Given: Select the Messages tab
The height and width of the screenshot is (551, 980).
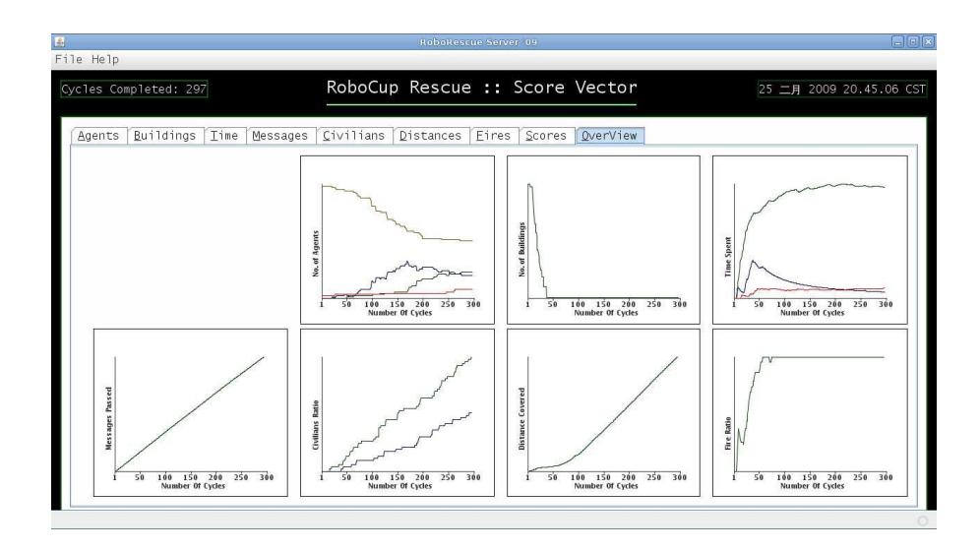Looking at the screenshot, I should 280,136.
